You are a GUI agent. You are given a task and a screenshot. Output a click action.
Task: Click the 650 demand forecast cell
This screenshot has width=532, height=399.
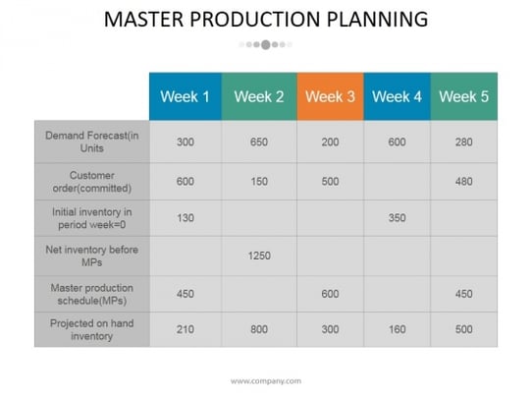259,142
